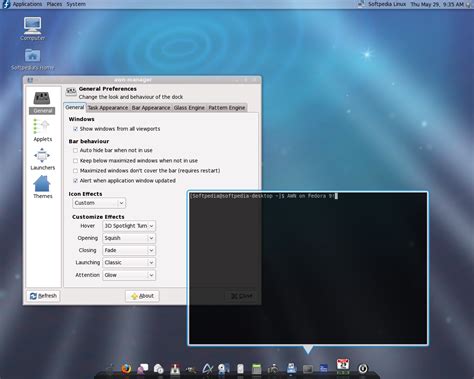Open the Opening effect dropdown showing Squish
This screenshot has height=379, width=474.
pos(129,238)
